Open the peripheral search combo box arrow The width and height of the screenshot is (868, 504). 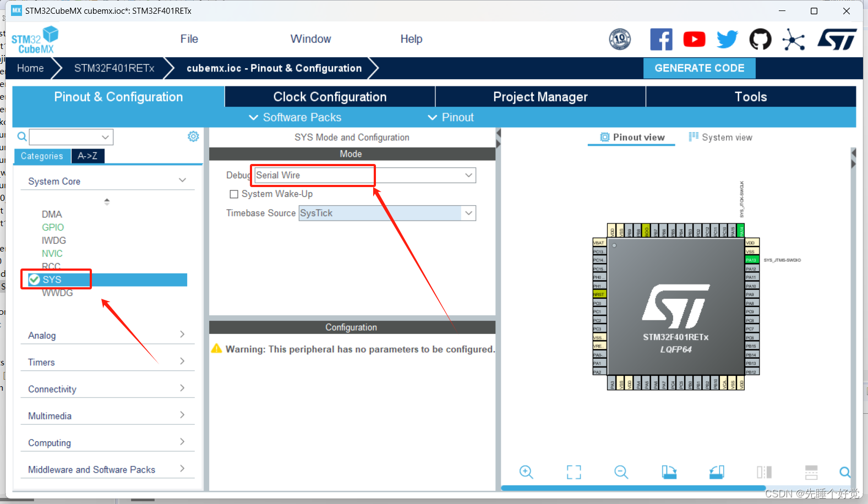(x=105, y=137)
